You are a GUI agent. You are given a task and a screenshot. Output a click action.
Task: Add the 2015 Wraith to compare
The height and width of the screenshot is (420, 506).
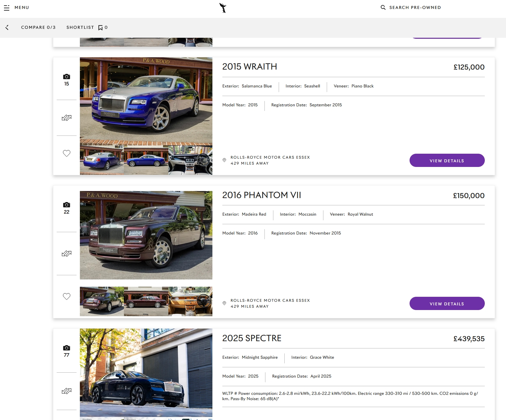[67, 118]
